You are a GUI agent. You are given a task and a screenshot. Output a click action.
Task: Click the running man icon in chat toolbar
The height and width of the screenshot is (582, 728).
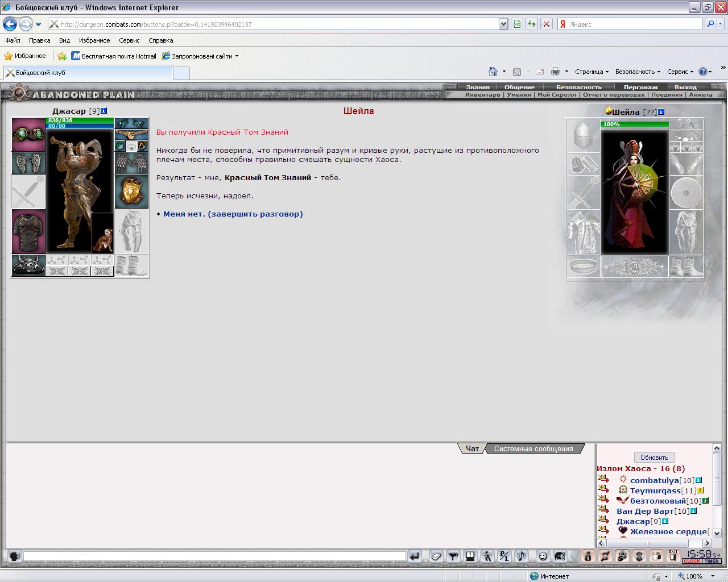coord(487,556)
